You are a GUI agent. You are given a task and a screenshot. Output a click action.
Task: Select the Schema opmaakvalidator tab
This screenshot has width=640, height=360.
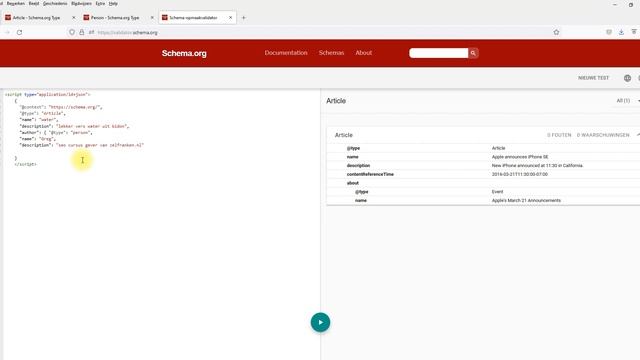[x=193, y=18]
